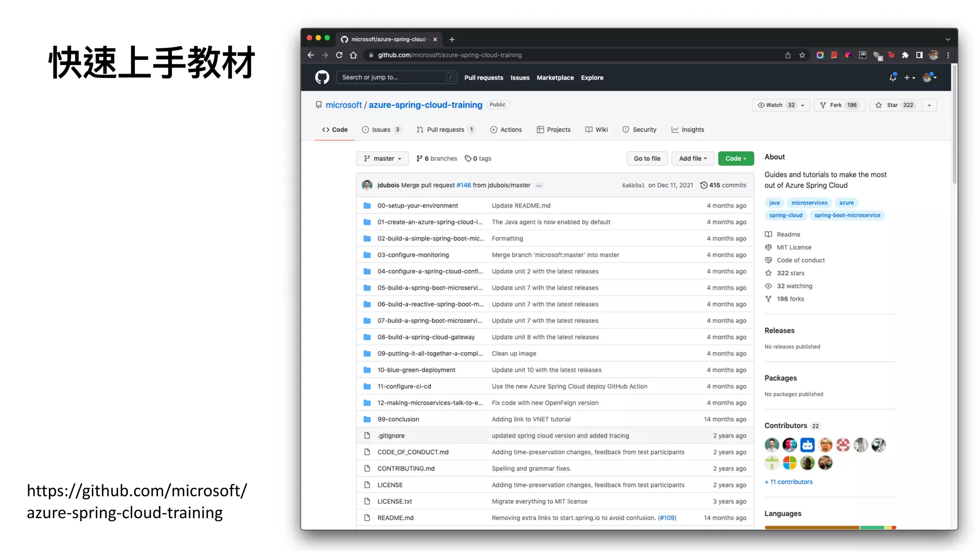Go back using the browser back arrow
This screenshot has width=980, height=551.
tap(311, 55)
